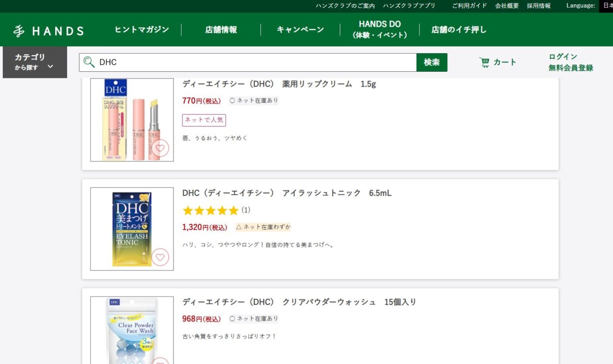Click 古い角質をすっきりさっぱりオフ！ description
Viewport: 613px width, 364px height.
pyautogui.click(x=230, y=336)
